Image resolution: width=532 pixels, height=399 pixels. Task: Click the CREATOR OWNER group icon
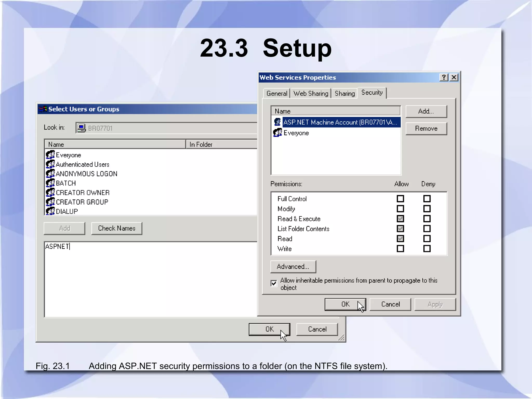50,192
